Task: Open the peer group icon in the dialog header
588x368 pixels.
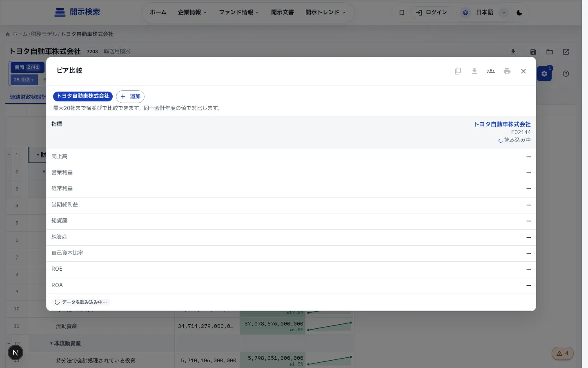Action: tap(491, 71)
